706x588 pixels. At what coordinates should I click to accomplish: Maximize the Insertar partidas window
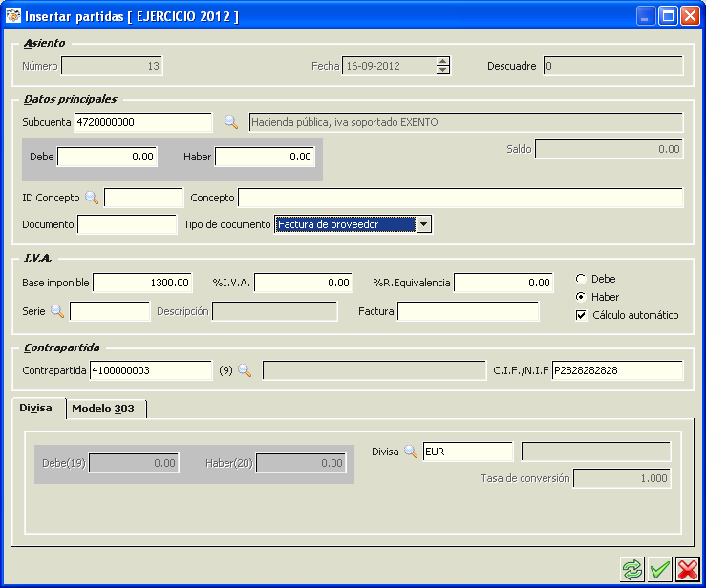(x=668, y=16)
